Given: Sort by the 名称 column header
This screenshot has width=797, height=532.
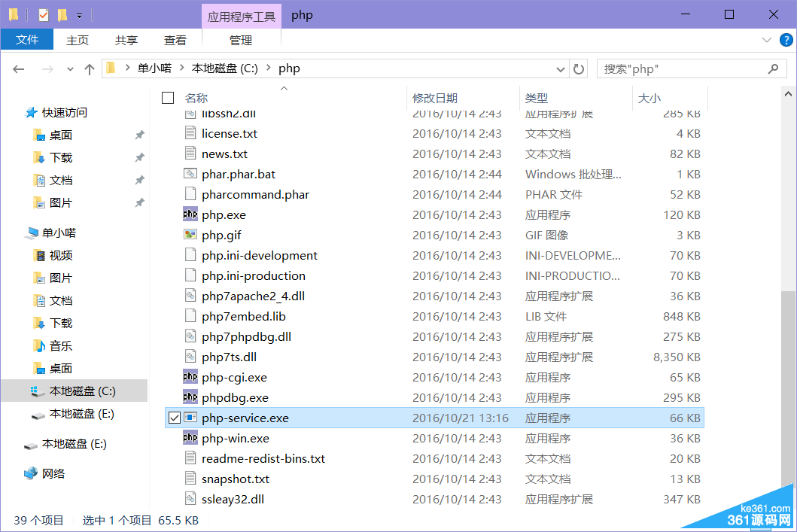Looking at the screenshot, I should click(196, 98).
